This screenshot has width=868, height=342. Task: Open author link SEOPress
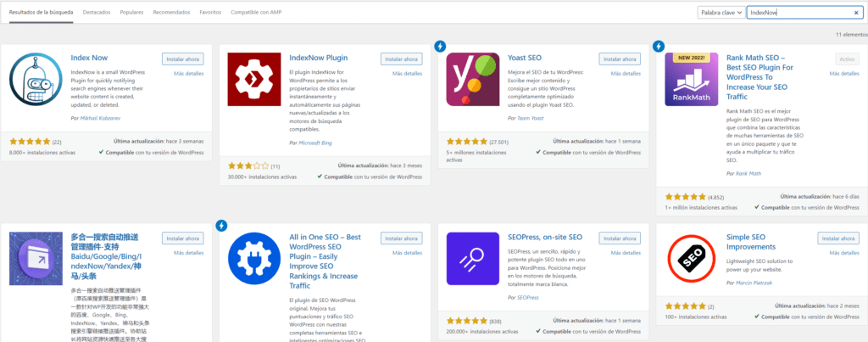pyautogui.click(x=527, y=298)
